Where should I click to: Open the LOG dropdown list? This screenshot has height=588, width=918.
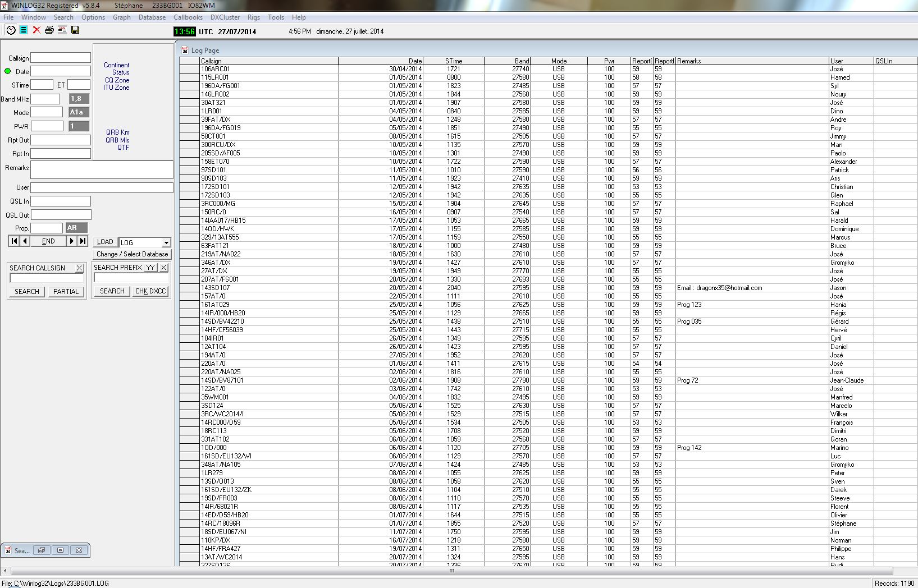[166, 242]
